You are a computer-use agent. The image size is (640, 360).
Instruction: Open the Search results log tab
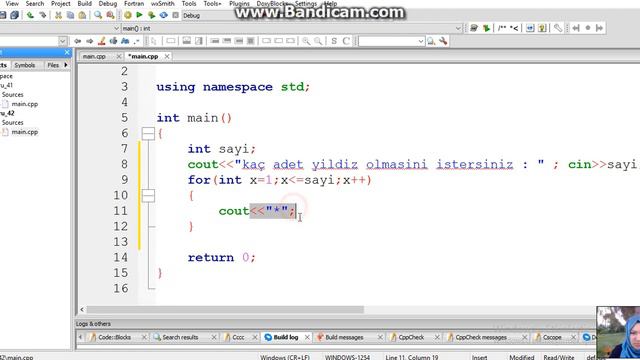click(180, 337)
